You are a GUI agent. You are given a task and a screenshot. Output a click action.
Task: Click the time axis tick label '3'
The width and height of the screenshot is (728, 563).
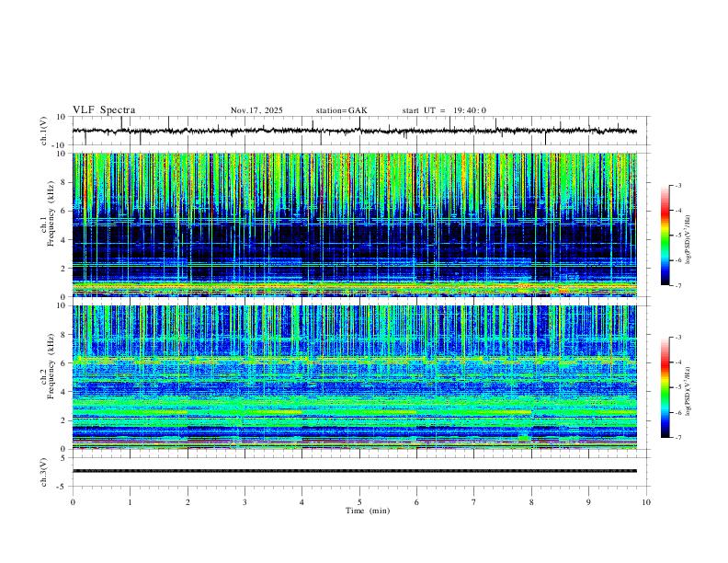click(245, 502)
